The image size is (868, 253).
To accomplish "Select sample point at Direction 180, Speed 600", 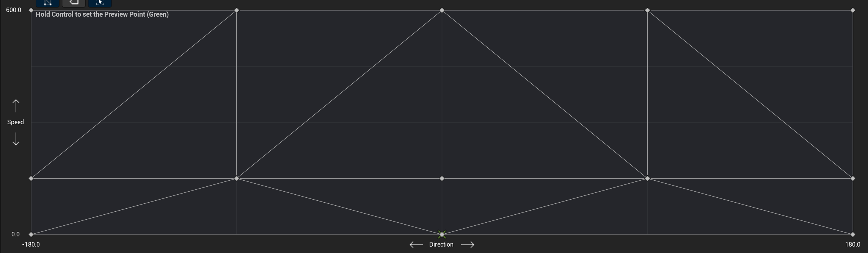I will [853, 10].
